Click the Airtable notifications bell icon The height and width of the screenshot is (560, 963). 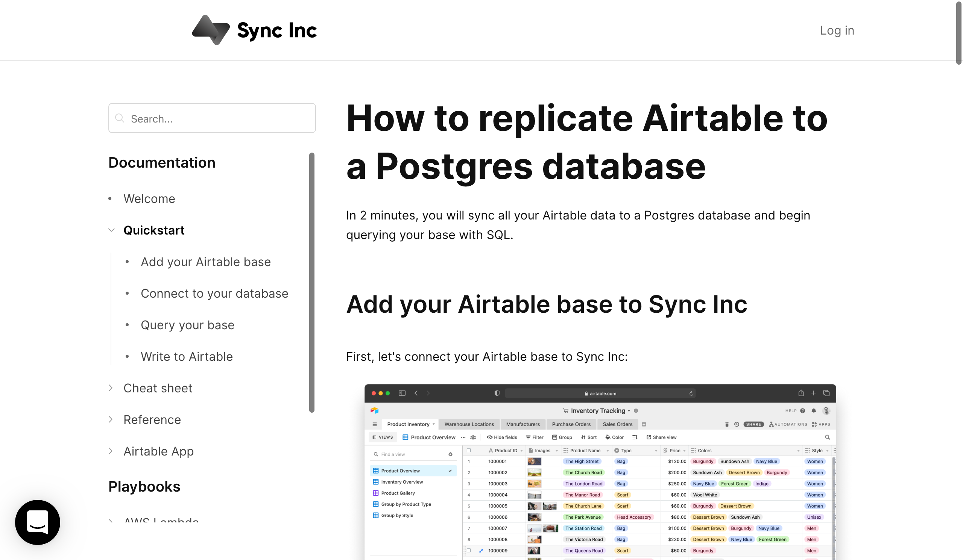click(814, 411)
